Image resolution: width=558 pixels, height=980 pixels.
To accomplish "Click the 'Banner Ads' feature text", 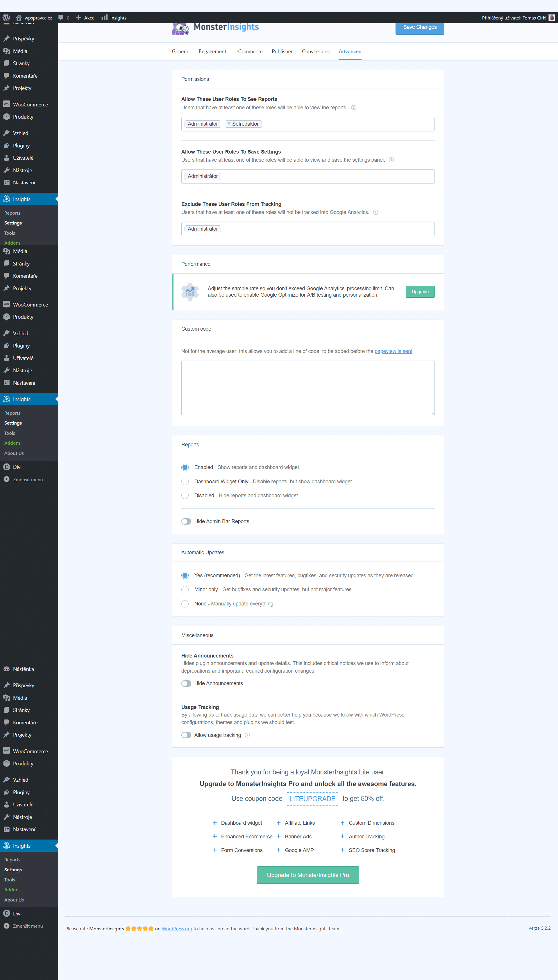I will [x=298, y=837].
